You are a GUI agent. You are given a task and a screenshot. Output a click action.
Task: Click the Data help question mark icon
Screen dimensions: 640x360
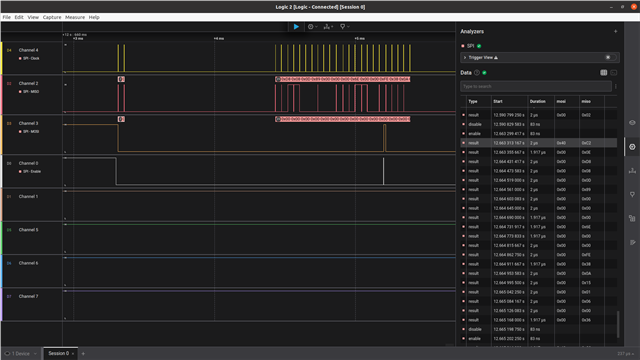(477, 73)
